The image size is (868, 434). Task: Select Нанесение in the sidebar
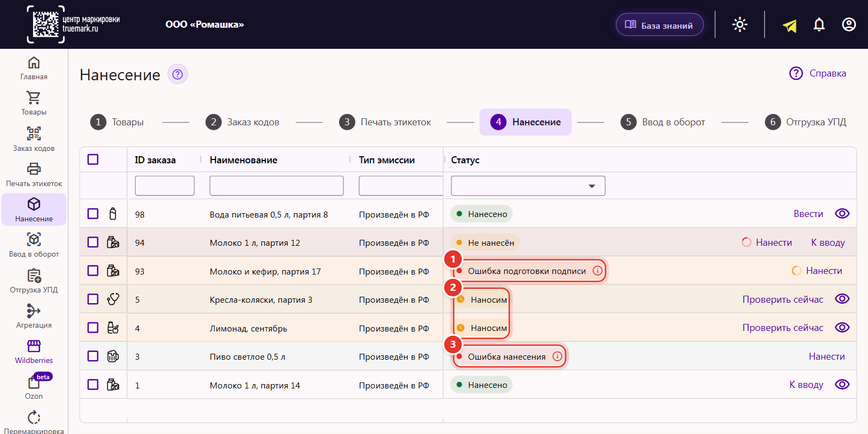pyautogui.click(x=34, y=210)
